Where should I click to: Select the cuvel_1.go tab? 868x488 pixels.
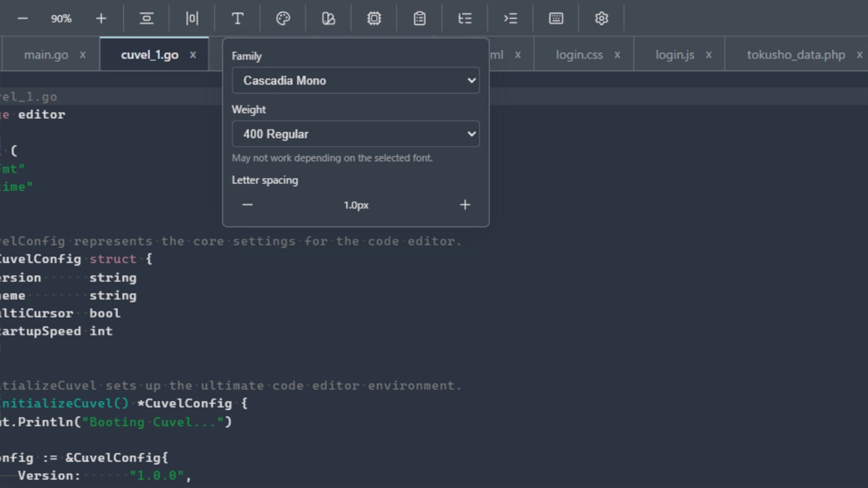pyautogui.click(x=150, y=55)
